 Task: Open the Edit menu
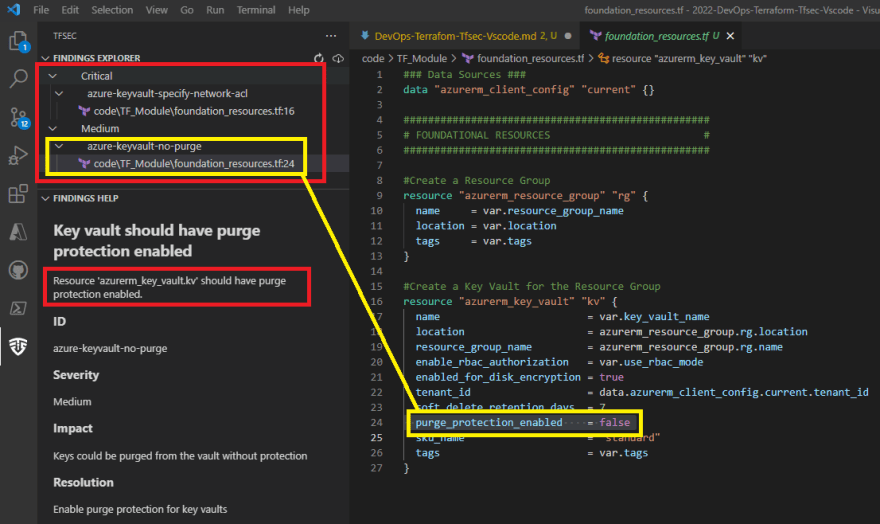[70, 10]
